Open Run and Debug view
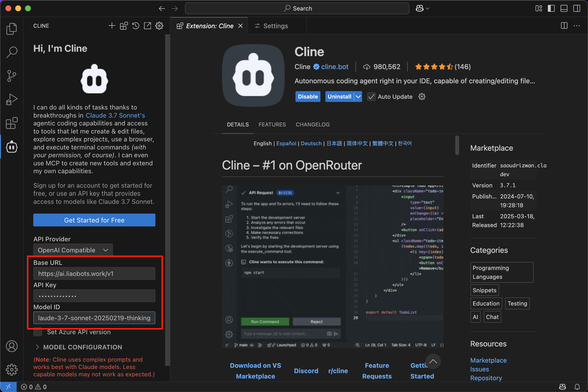The width and height of the screenshot is (588, 392). [12, 99]
